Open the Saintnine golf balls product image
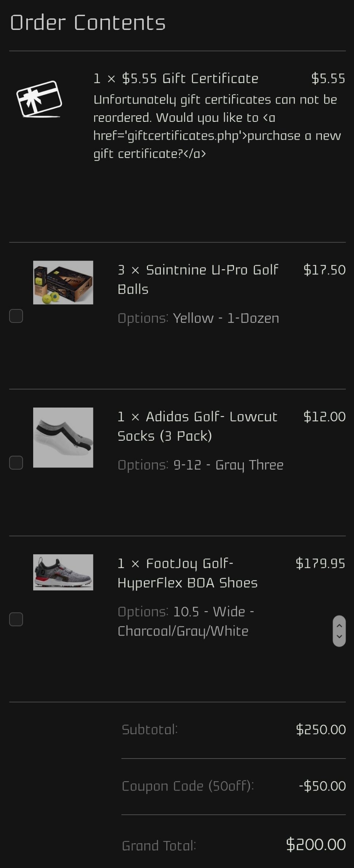354x868 pixels. [x=63, y=282]
